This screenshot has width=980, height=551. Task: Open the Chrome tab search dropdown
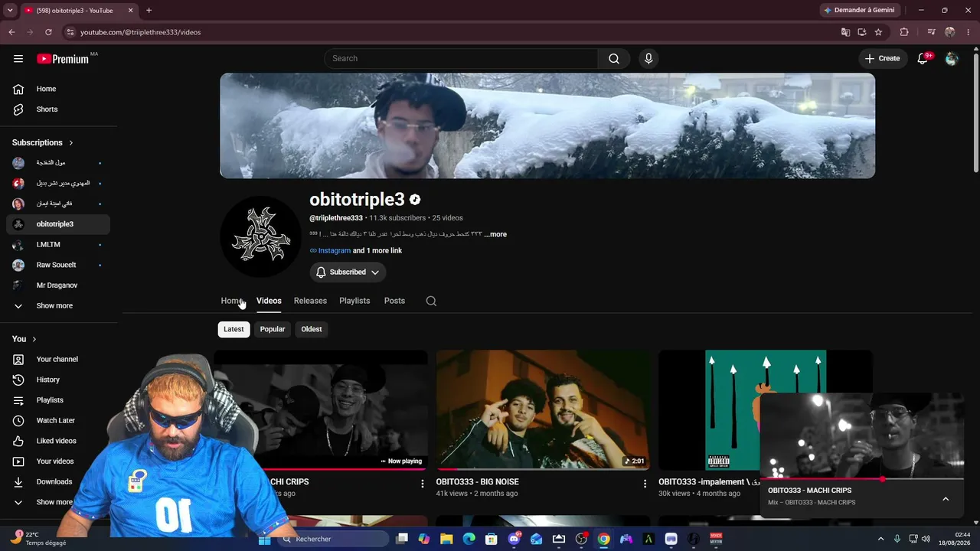[x=10, y=11]
